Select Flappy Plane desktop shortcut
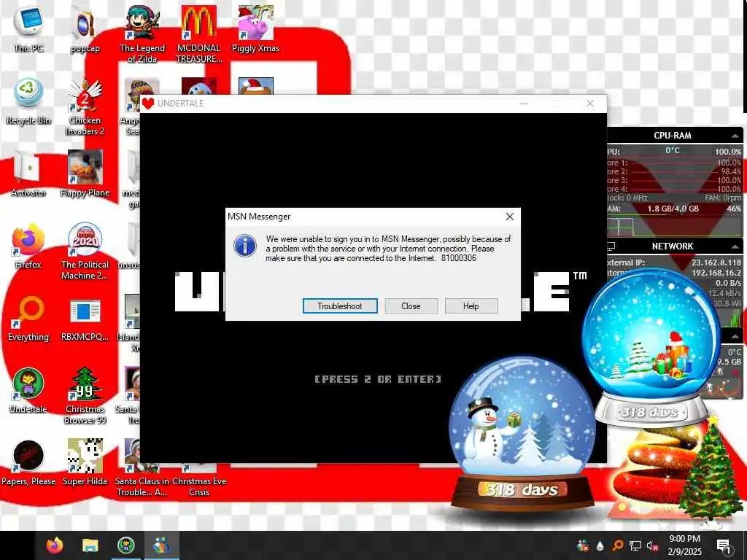The height and width of the screenshot is (560, 747). pyautogui.click(x=85, y=174)
